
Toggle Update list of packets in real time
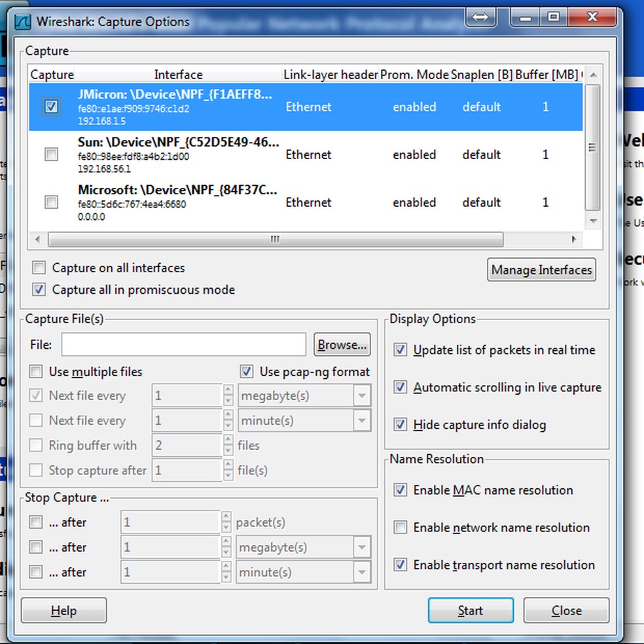point(401,350)
